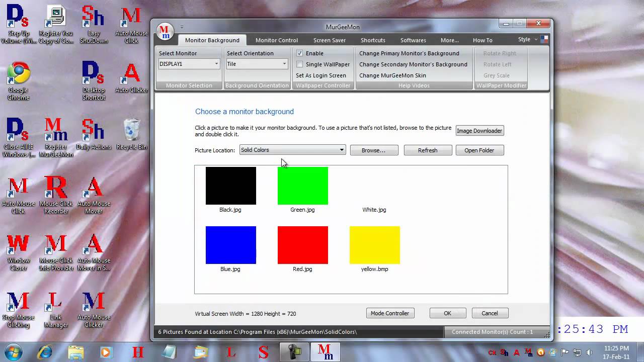Image resolution: width=644 pixels, height=362 pixels.
Task: Open Register MurGeeMon desktop icon
Action: [x=56, y=138]
